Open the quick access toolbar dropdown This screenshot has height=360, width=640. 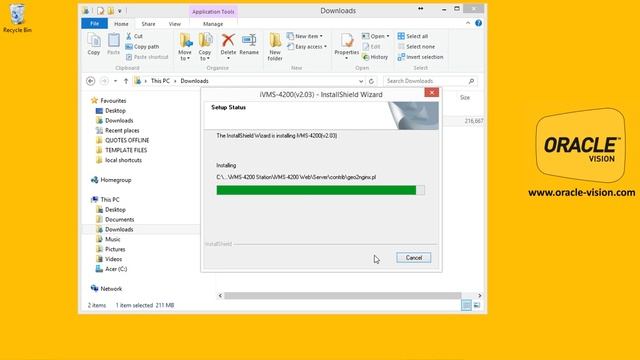tap(120, 11)
